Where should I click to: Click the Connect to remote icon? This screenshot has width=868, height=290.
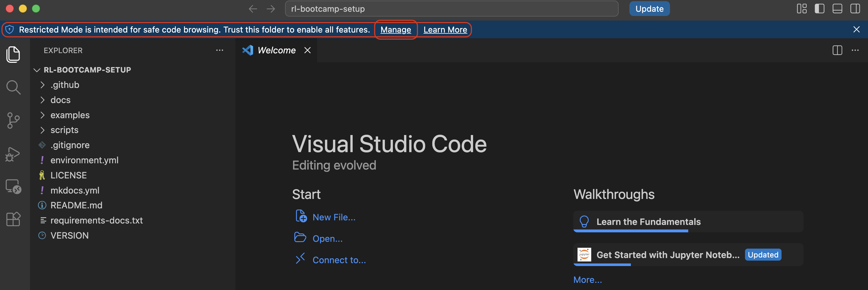[300, 259]
